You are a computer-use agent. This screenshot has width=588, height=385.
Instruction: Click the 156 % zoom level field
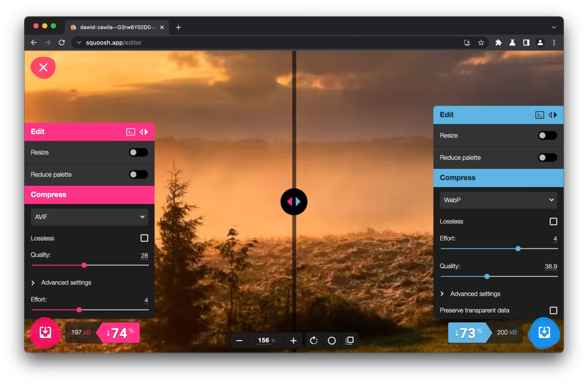click(x=266, y=340)
